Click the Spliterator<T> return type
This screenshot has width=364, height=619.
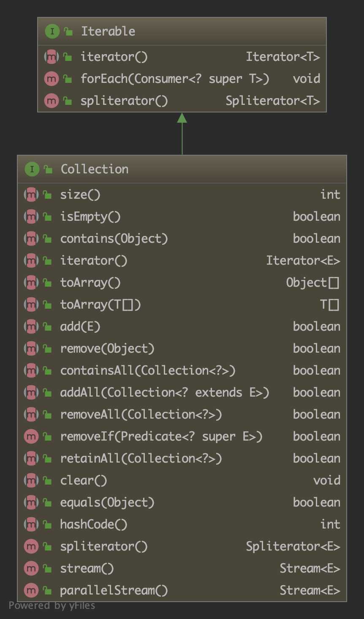(x=273, y=101)
